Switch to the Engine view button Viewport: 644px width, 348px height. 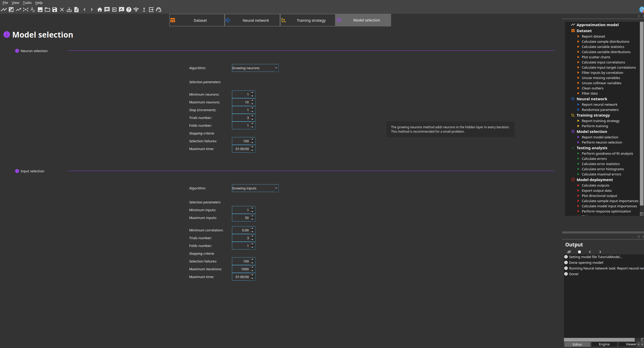(x=604, y=344)
